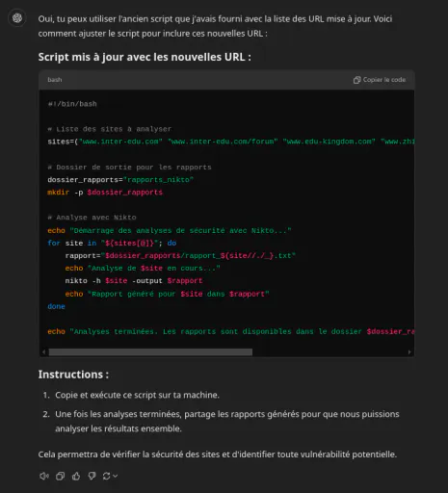The image size is (448, 493).
Task: Click the clipboard icon in code header
Action: [x=356, y=80]
